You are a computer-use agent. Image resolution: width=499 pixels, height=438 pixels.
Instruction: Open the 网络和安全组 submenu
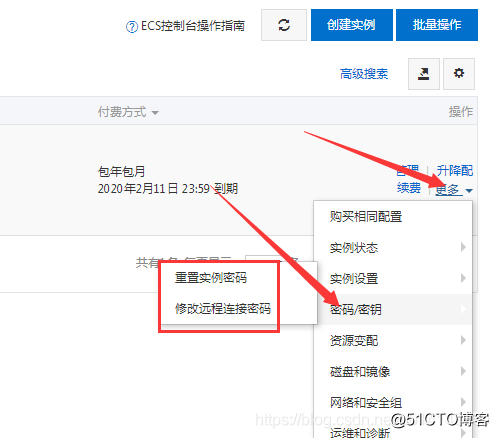(393, 402)
